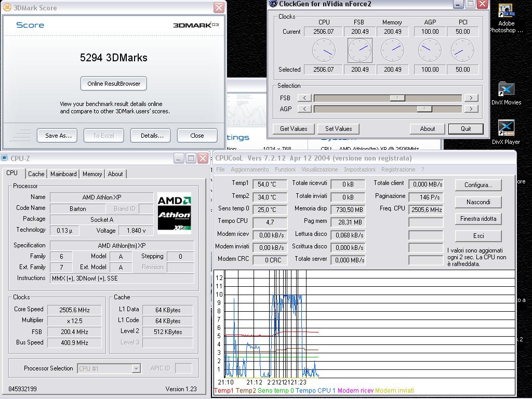Click the Selected CPU value field in ClockGen
This screenshot has height=399, width=532.
(x=323, y=70)
